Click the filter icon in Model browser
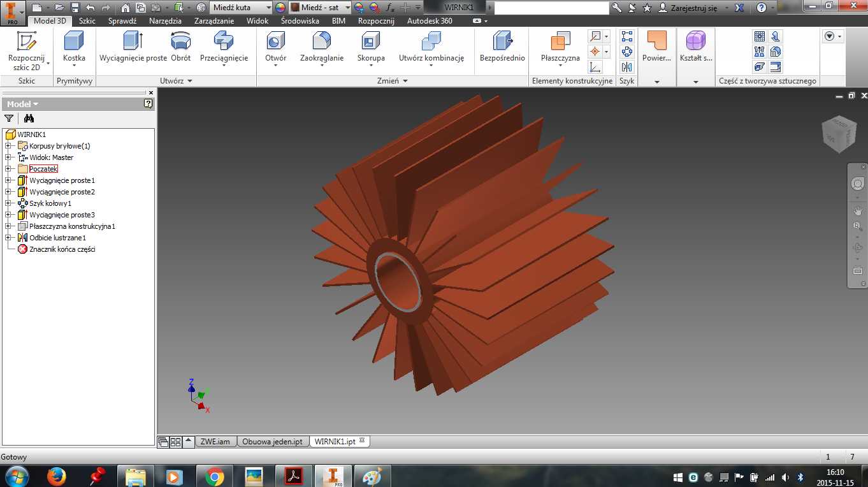 (x=9, y=118)
